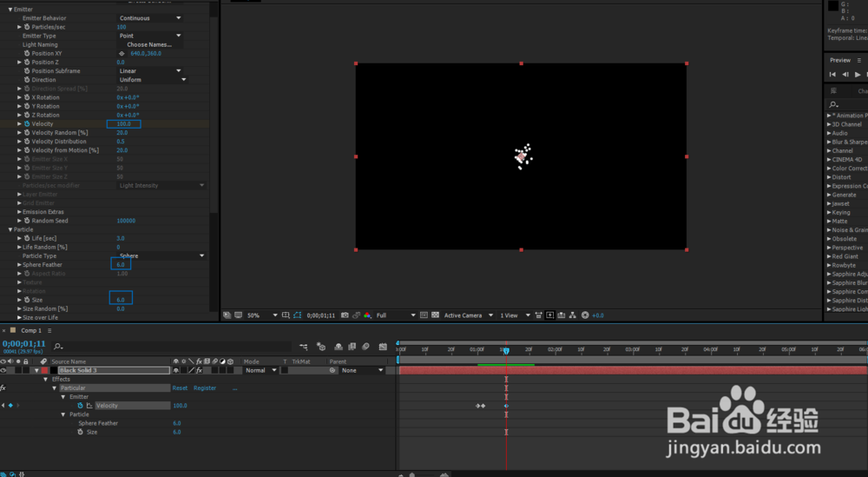Open the Position Subframe dropdown

click(150, 71)
